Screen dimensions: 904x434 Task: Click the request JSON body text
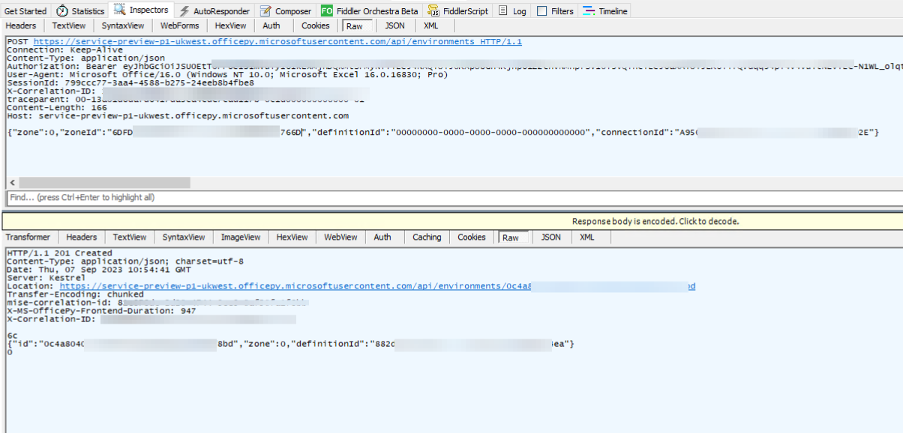tap(443, 133)
